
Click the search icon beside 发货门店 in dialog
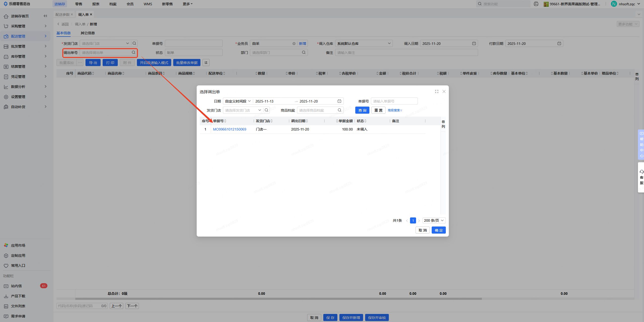[x=266, y=110]
